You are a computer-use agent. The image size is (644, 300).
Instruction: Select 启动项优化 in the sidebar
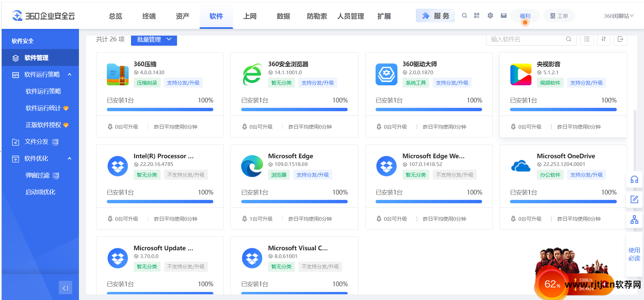pyautogui.click(x=40, y=192)
